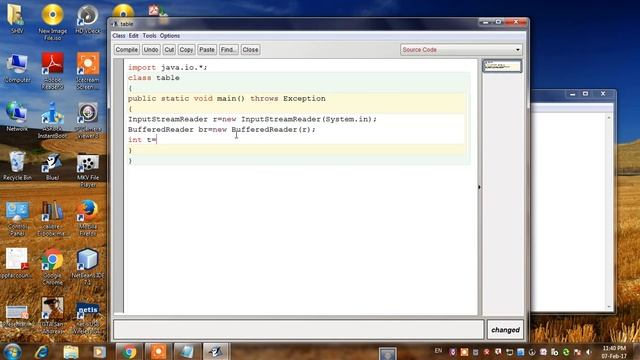Click the volume speaker icon in tray

[589, 352]
